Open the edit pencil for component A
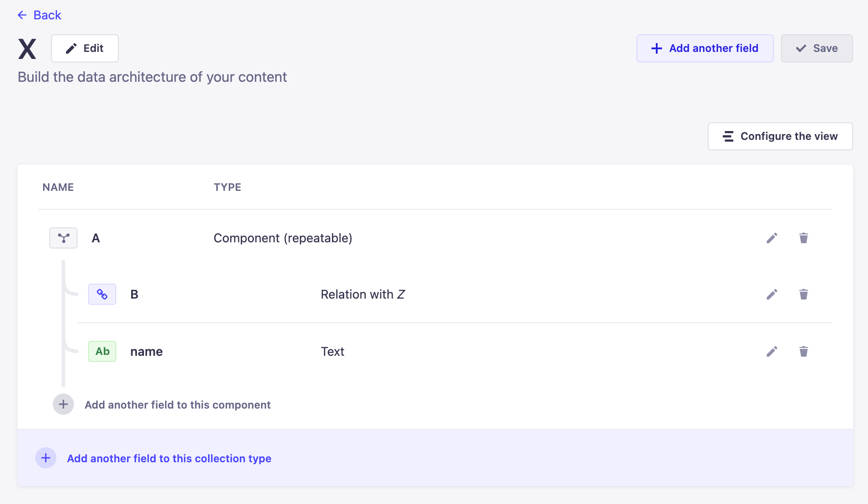Viewport: 868px width, 504px height. point(772,238)
